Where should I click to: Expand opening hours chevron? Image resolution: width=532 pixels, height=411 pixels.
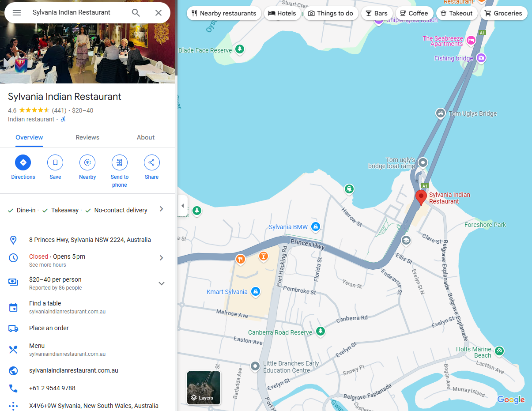click(x=162, y=258)
